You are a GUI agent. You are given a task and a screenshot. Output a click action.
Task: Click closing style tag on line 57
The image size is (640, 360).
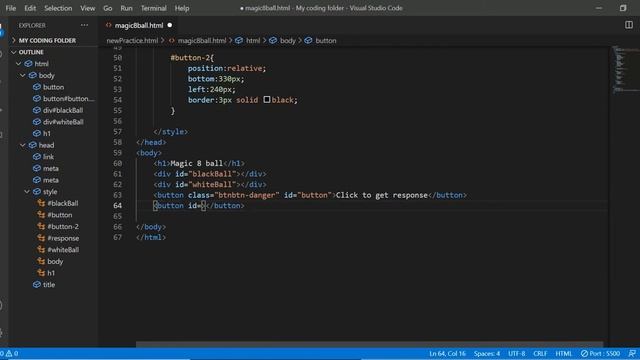coord(171,132)
